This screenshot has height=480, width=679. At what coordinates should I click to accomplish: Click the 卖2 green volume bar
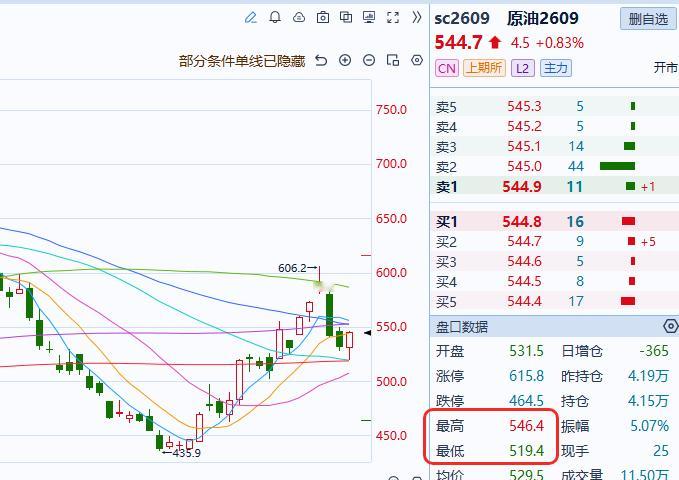(618, 166)
